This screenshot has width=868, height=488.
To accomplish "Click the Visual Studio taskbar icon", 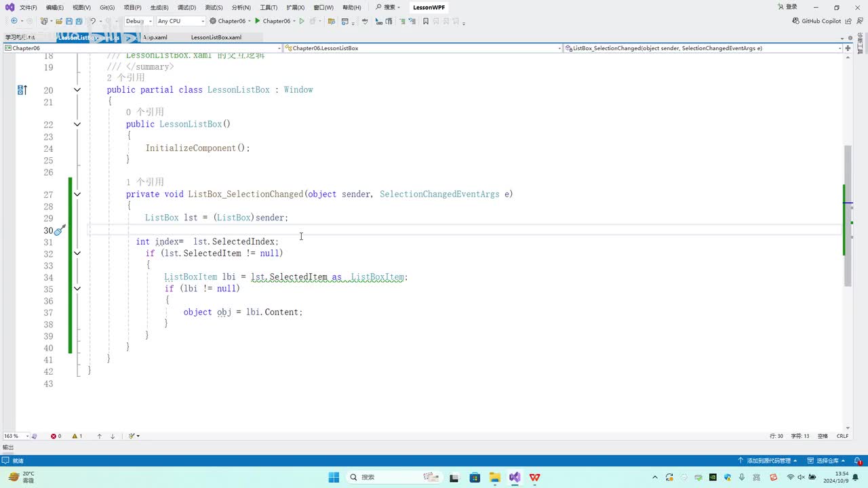I will coord(515,477).
